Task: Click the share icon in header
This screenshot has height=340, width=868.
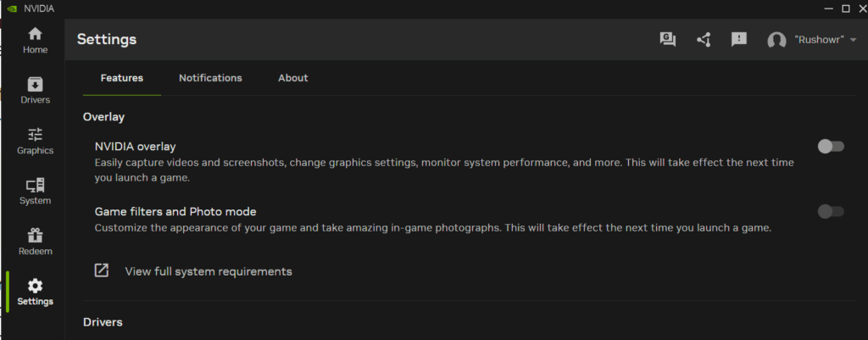Action: [x=704, y=39]
